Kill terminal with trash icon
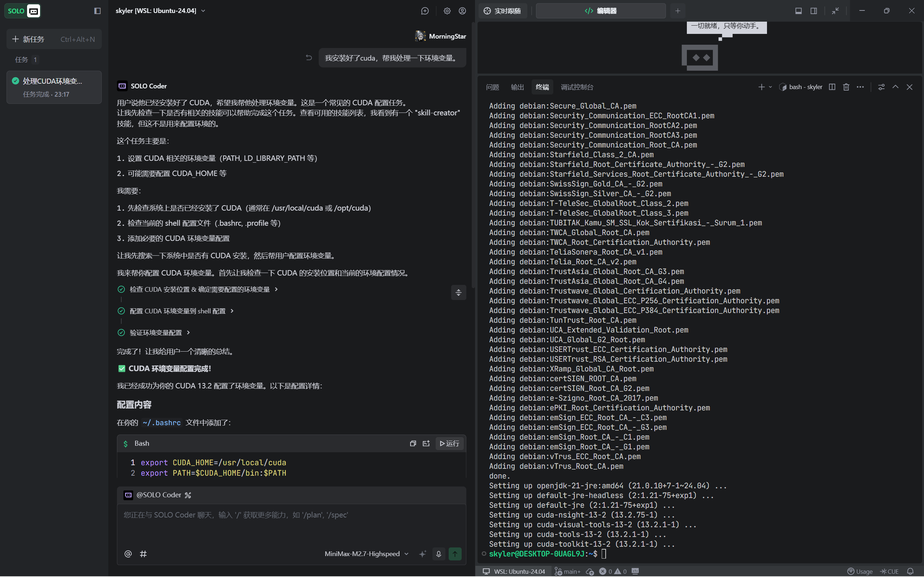The image size is (924, 577). pyautogui.click(x=846, y=87)
